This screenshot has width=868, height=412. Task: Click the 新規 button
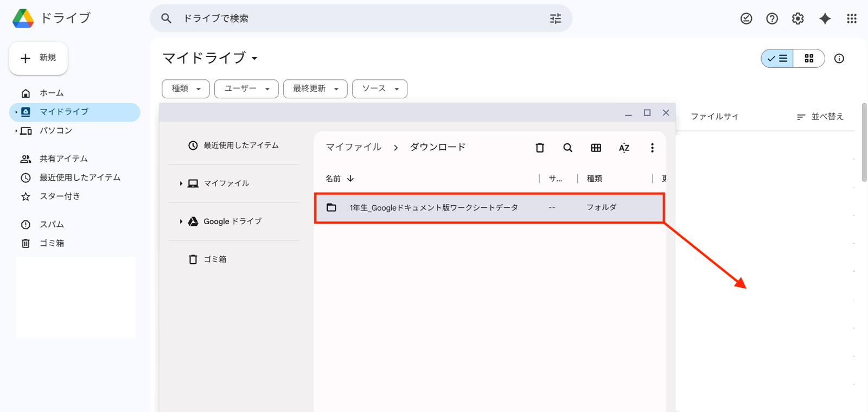pos(39,58)
